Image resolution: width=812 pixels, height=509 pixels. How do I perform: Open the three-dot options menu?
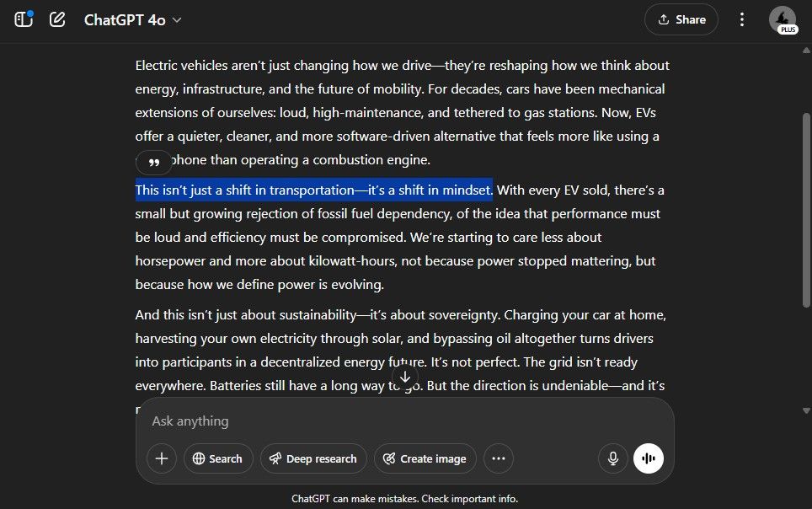pyautogui.click(x=742, y=19)
